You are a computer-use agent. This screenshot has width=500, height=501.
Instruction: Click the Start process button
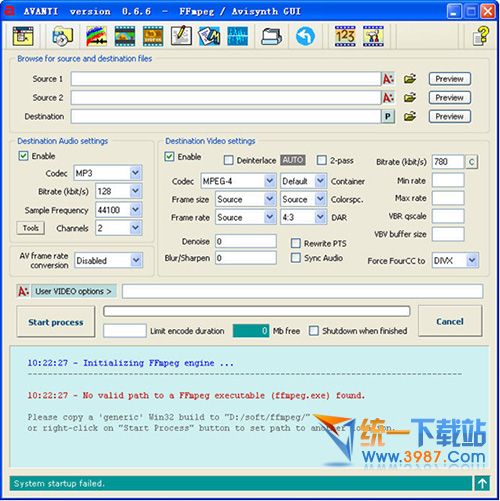point(56,322)
